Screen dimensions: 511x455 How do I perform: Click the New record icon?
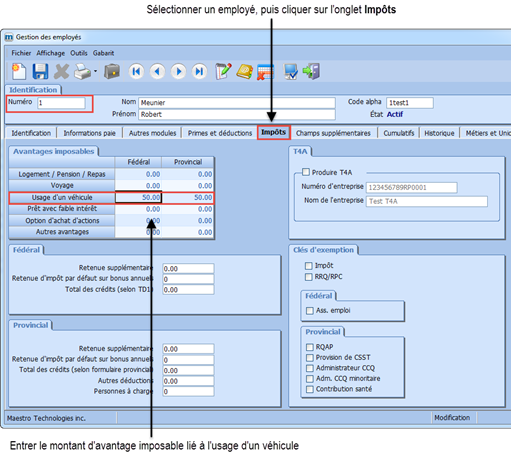tap(19, 71)
